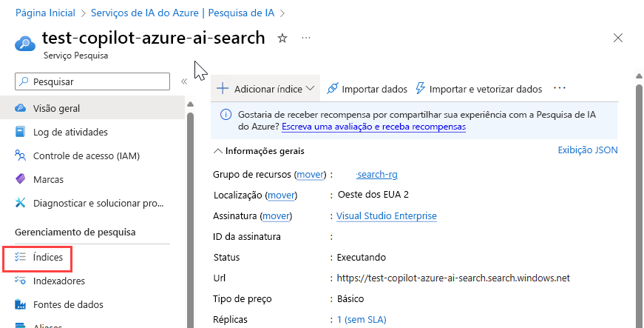
Task: Click the sidebar scroll up arrow
Action: 190,104
